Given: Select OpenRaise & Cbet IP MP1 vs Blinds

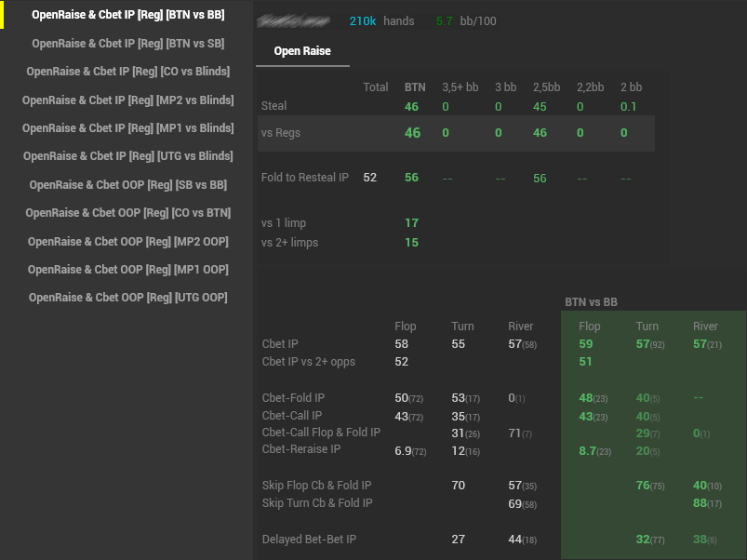Looking at the screenshot, I should click(x=127, y=127).
